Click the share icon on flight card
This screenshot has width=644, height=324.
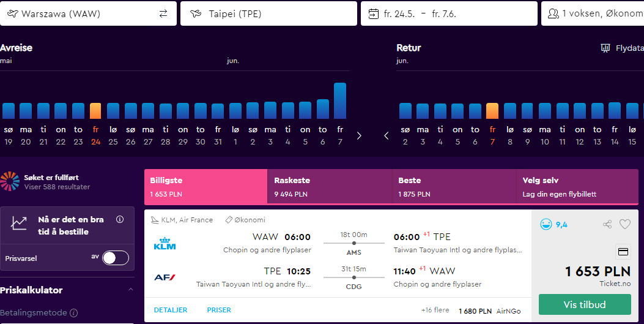tap(607, 224)
